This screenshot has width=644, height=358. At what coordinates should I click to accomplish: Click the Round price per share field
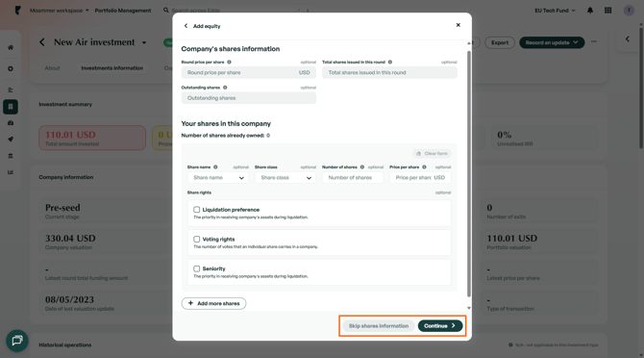249,73
